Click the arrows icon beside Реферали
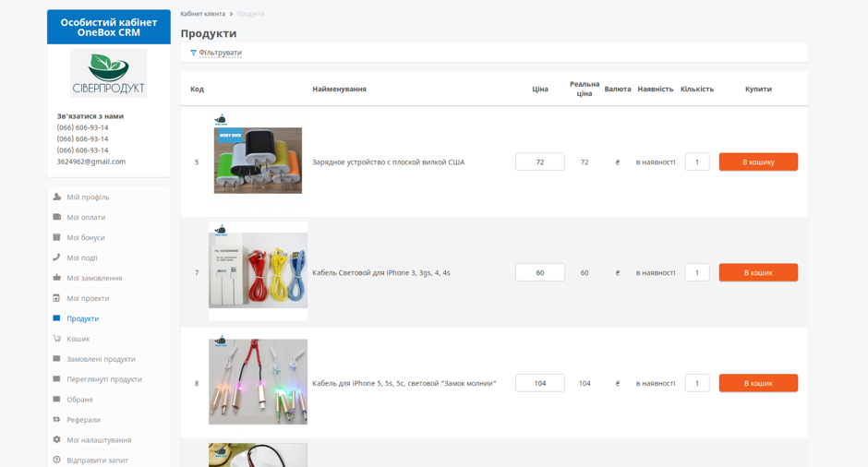The height and width of the screenshot is (467, 868). tap(56, 419)
